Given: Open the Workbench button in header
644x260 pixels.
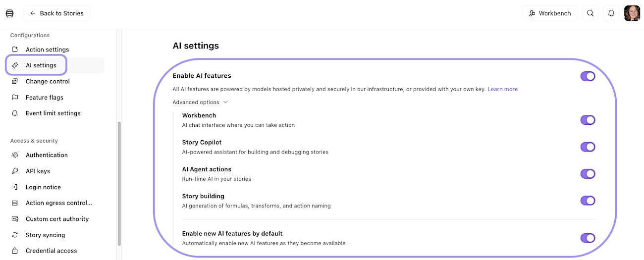Looking at the screenshot, I should 550,13.
